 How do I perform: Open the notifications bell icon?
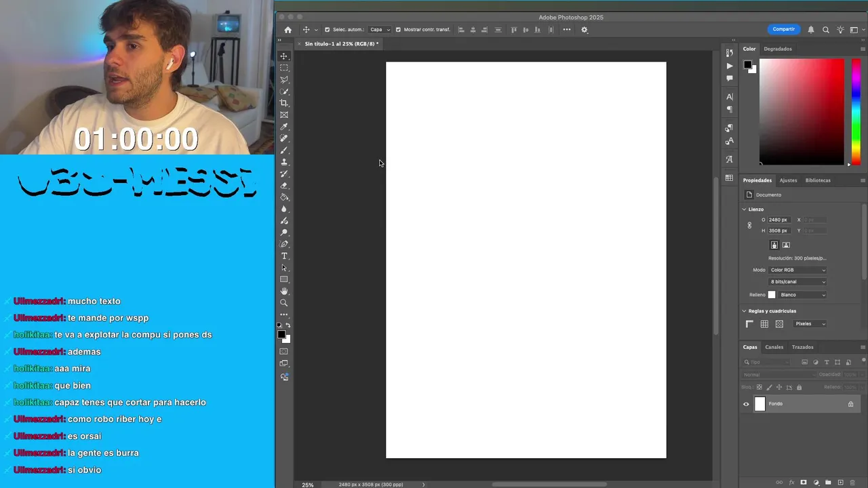(x=811, y=30)
